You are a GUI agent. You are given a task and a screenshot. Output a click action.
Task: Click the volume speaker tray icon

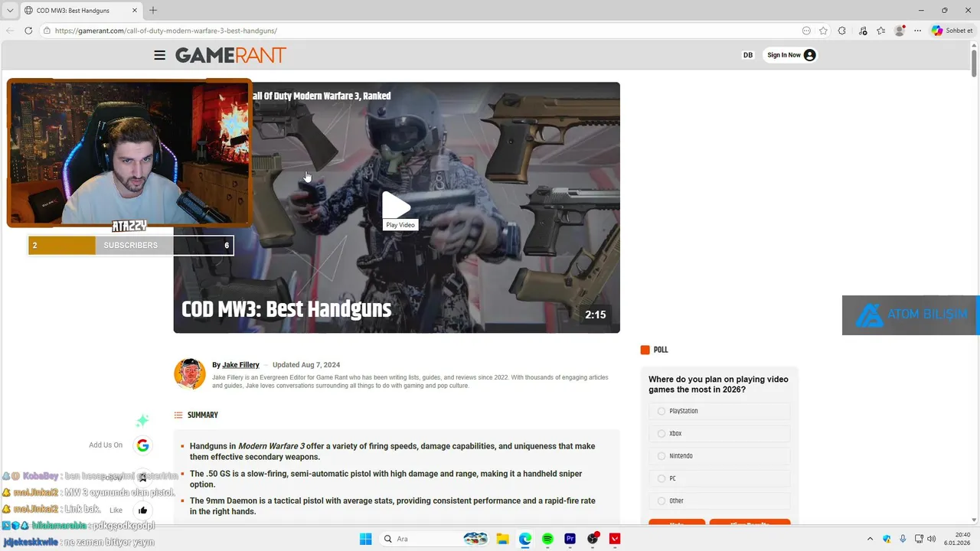coord(932,539)
